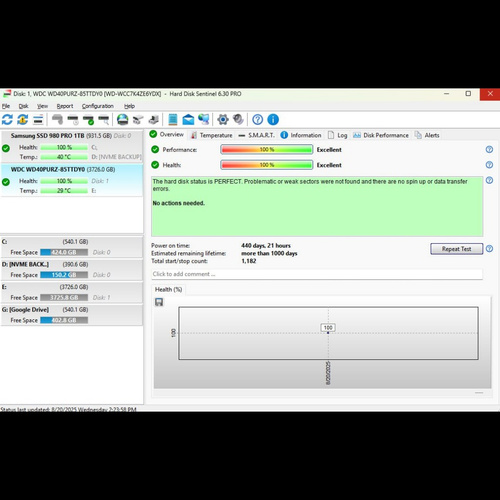Click the plain gray hard disk toolbar icon

(x=58, y=119)
